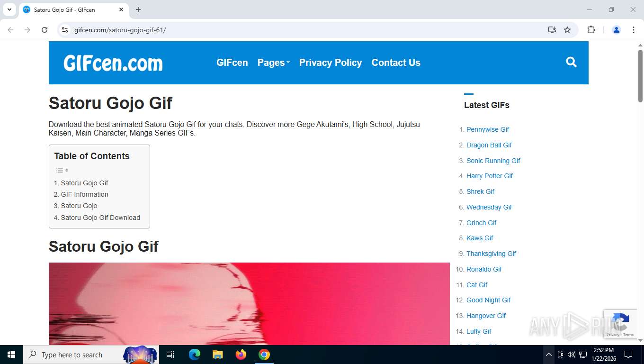The width and height of the screenshot is (644, 364).
Task: Open a new tab with plus button
Action: pos(138,9)
